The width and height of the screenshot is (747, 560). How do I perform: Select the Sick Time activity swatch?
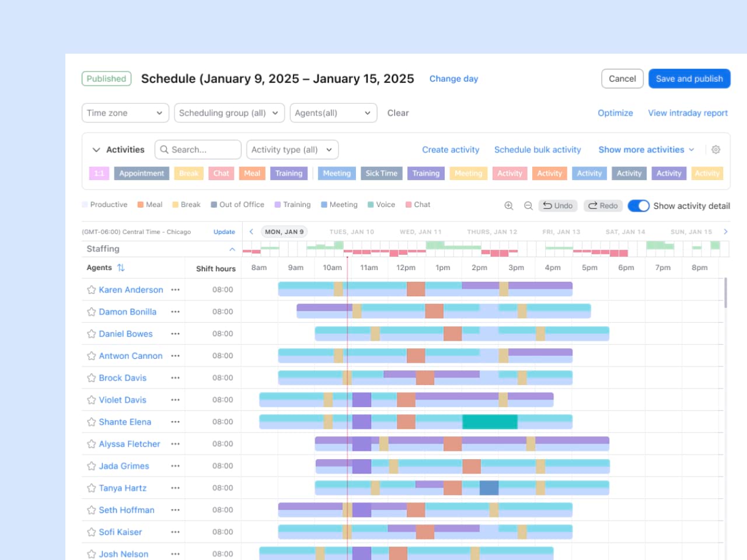point(381,173)
